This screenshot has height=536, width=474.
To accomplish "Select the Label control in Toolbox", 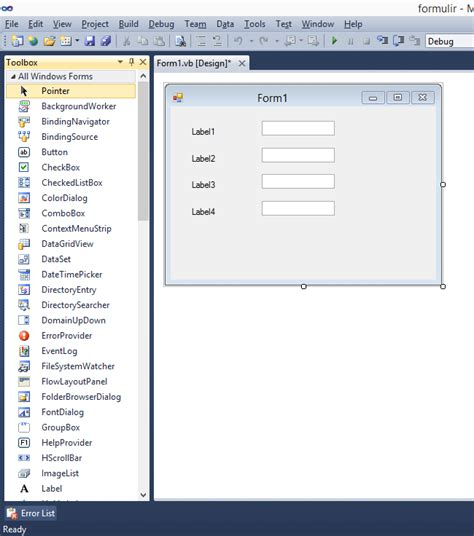I will (71, 488).
